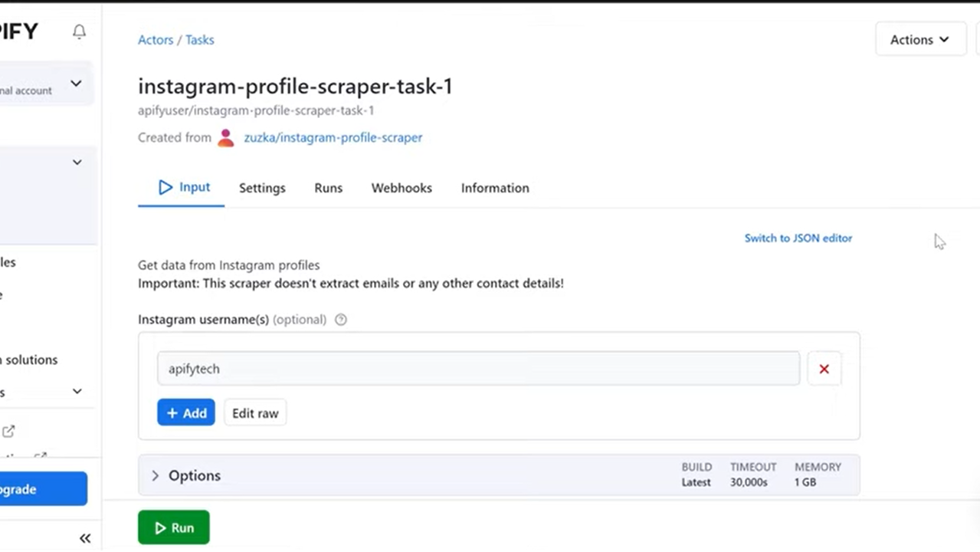Click the notification bell icon
The image size is (980, 552).
[79, 31]
